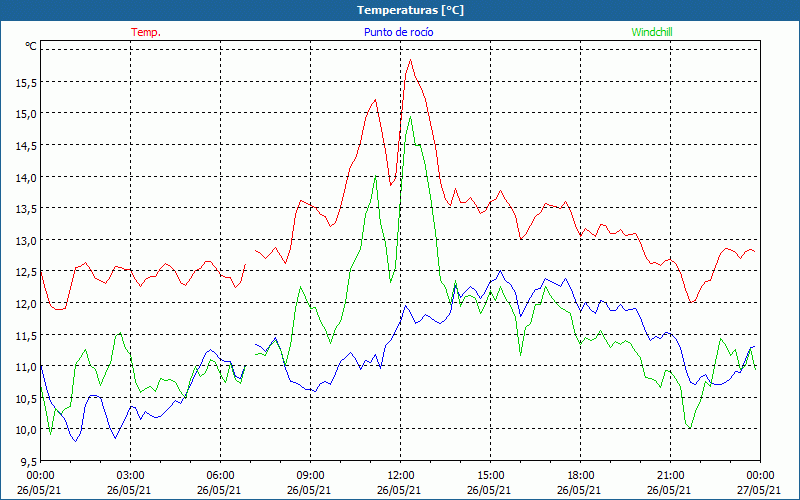Click the '11,0' y-axis value

coord(26,367)
